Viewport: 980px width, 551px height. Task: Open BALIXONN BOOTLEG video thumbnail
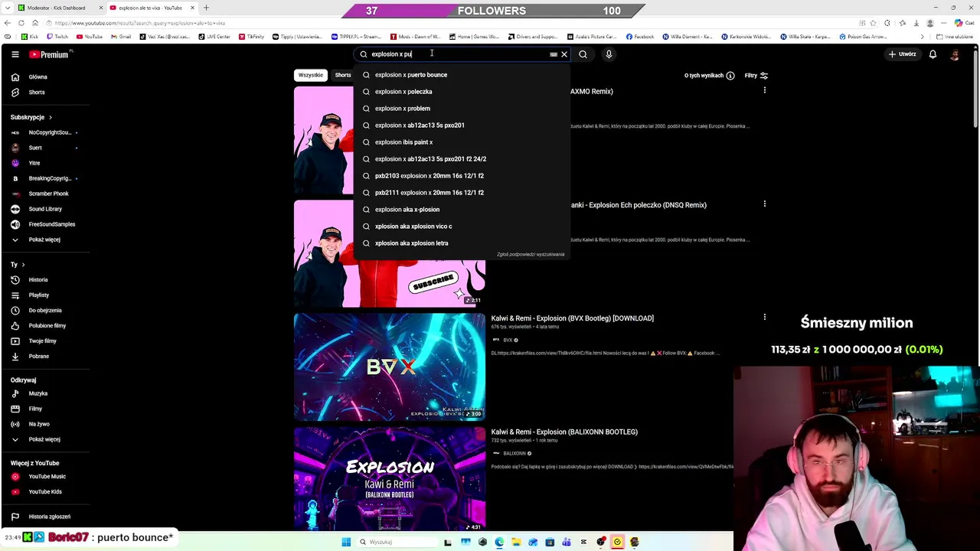(x=390, y=479)
